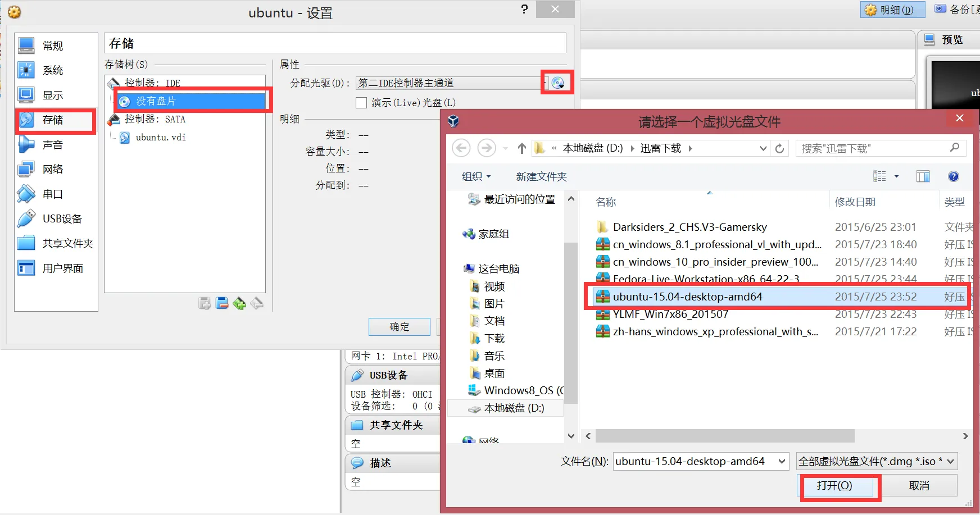Open the 组织 menu
Screen dimensions: 980x515
point(475,176)
